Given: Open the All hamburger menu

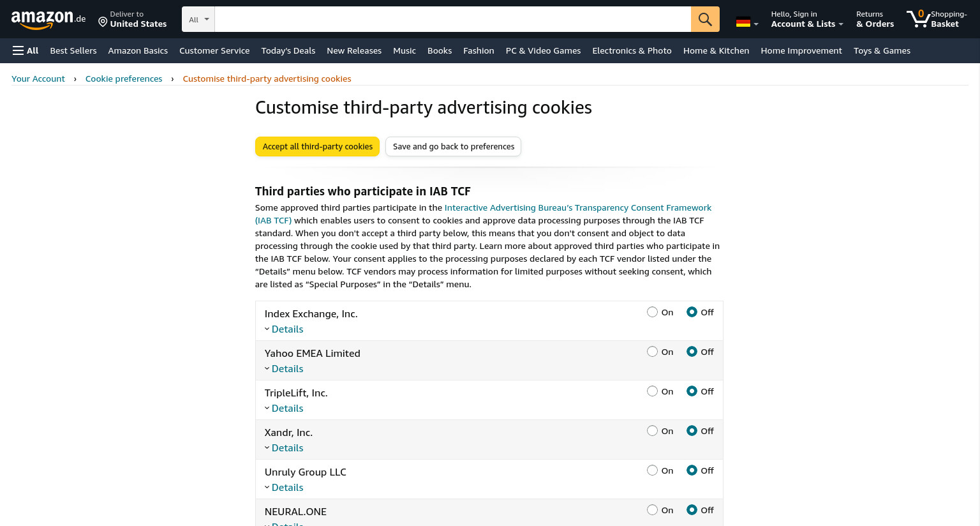Looking at the screenshot, I should point(26,50).
